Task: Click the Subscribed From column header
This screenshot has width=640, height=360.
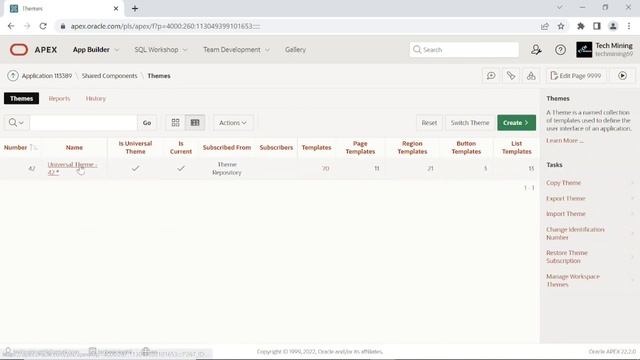Action: point(227,147)
